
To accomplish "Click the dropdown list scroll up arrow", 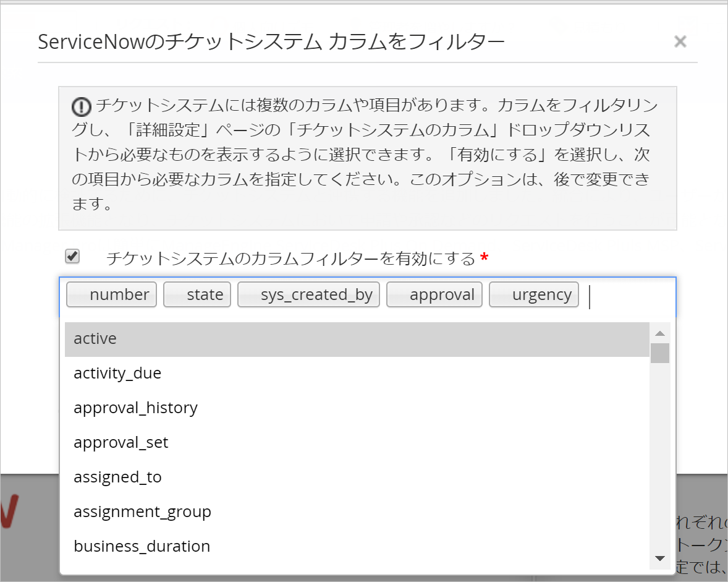I will [x=660, y=333].
